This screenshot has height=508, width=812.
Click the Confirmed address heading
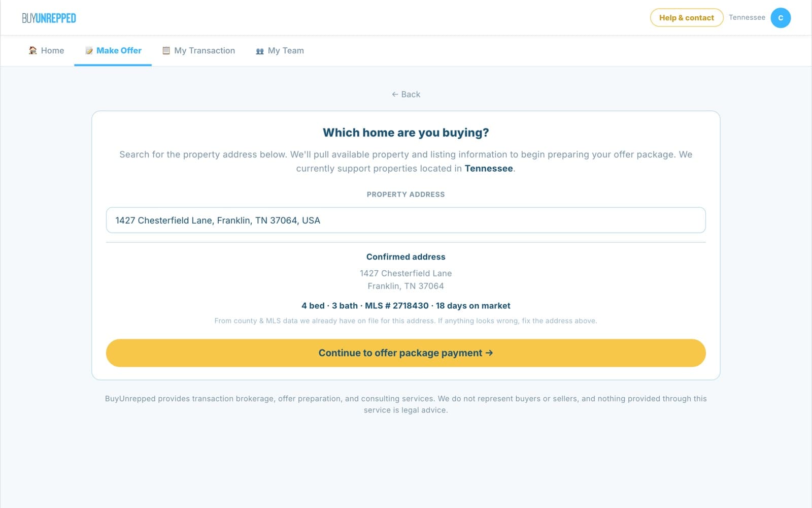coord(406,257)
